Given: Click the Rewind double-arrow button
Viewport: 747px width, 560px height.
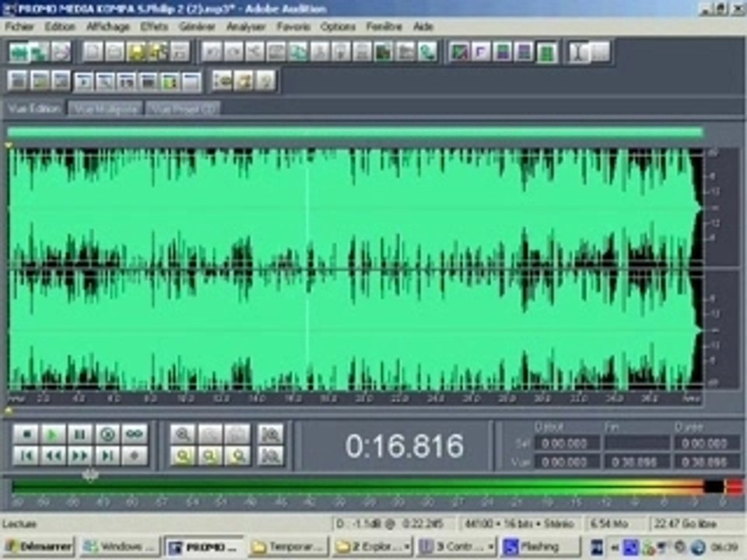Looking at the screenshot, I should click(x=52, y=456).
